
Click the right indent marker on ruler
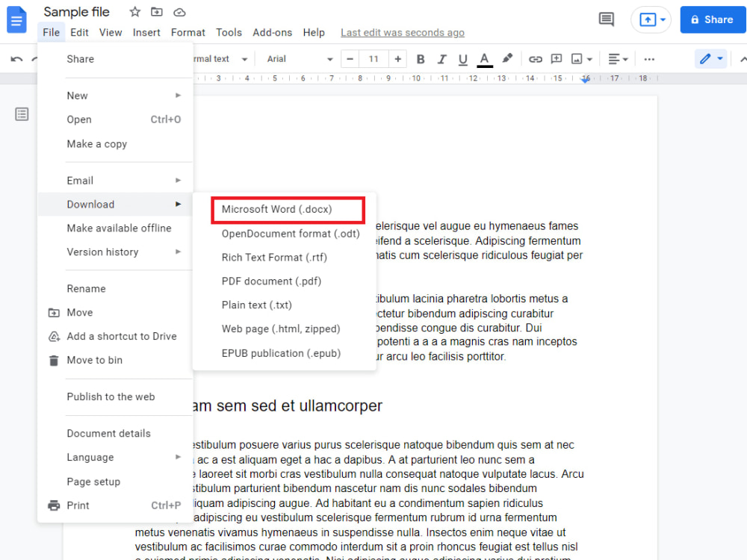[586, 80]
